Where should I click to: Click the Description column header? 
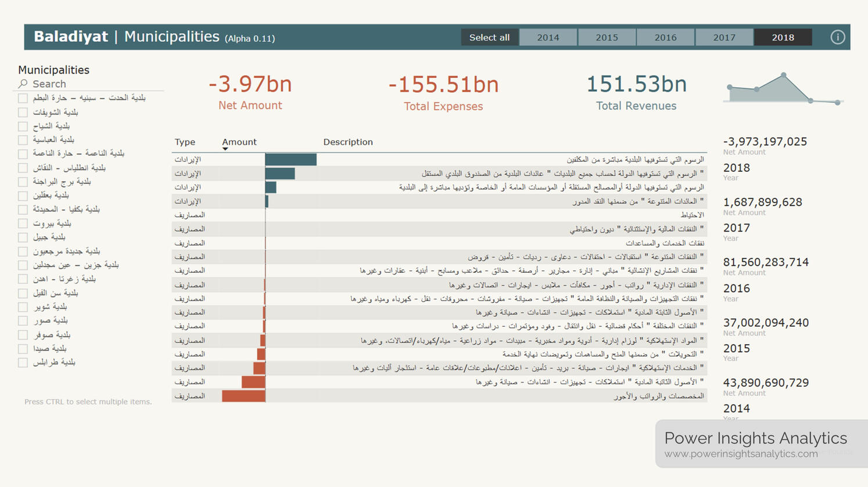coord(347,142)
